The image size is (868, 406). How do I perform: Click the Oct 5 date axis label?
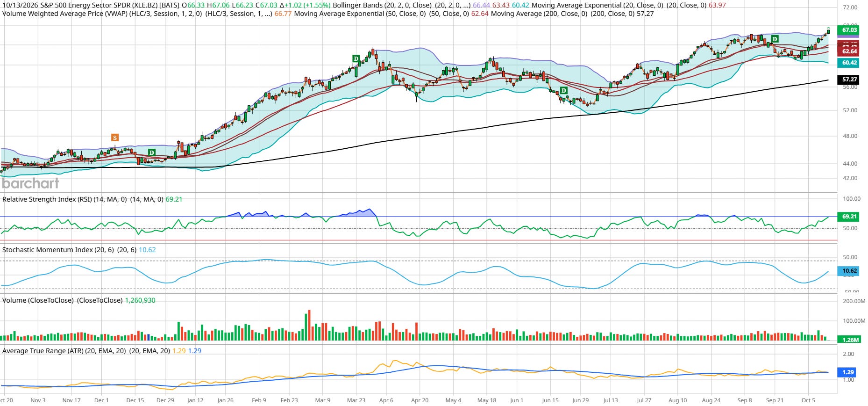click(808, 400)
